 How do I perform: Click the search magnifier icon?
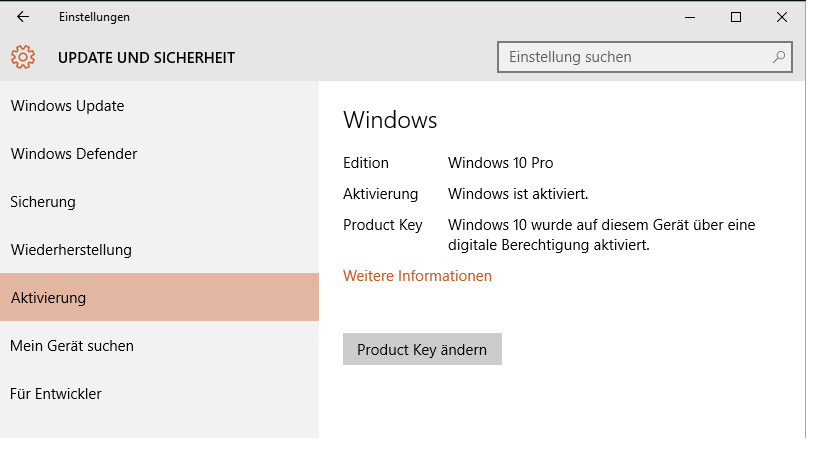(779, 57)
